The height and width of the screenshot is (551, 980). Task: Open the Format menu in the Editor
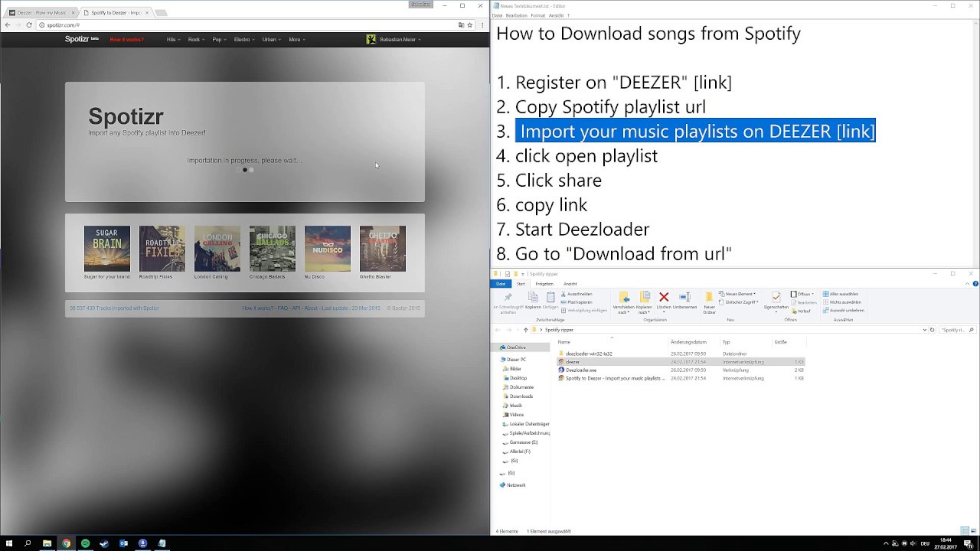538,15
